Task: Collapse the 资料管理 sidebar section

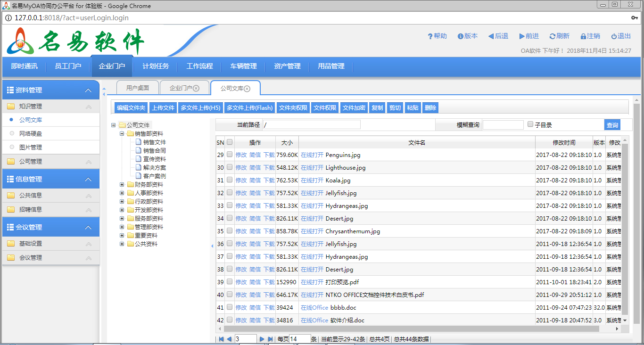Action: click(x=88, y=90)
